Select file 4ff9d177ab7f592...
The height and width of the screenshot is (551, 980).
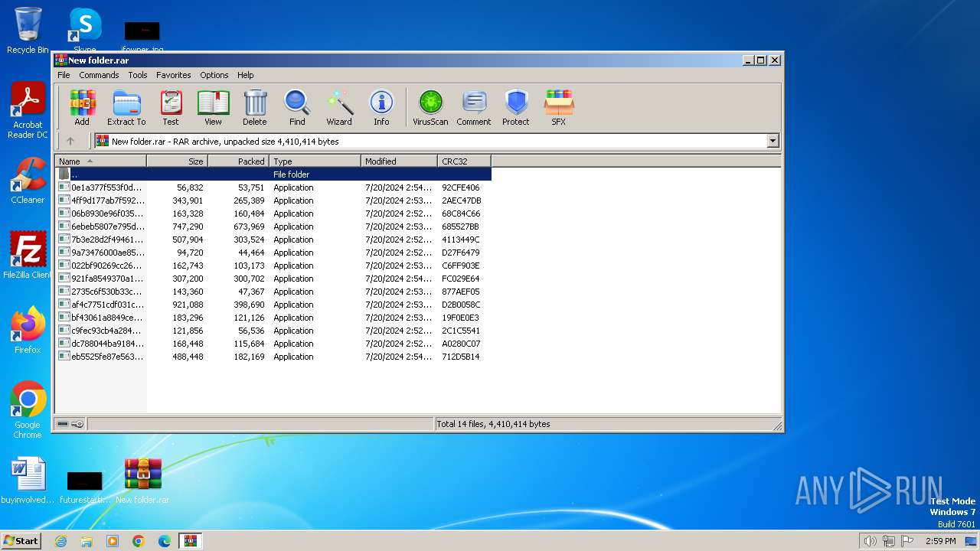(273, 201)
